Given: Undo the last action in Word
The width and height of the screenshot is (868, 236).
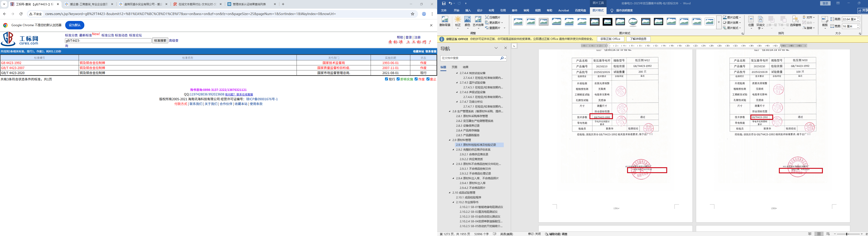Looking at the screenshot, I should (x=450, y=3).
